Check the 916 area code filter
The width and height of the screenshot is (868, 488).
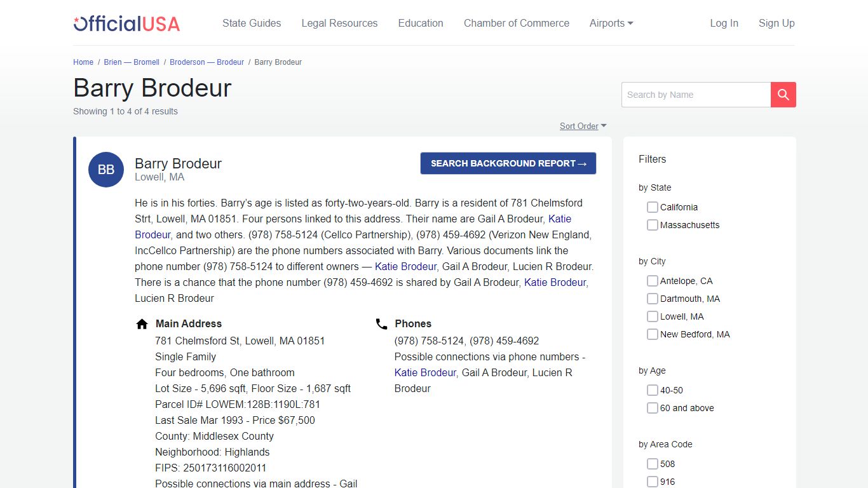point(652,482)
